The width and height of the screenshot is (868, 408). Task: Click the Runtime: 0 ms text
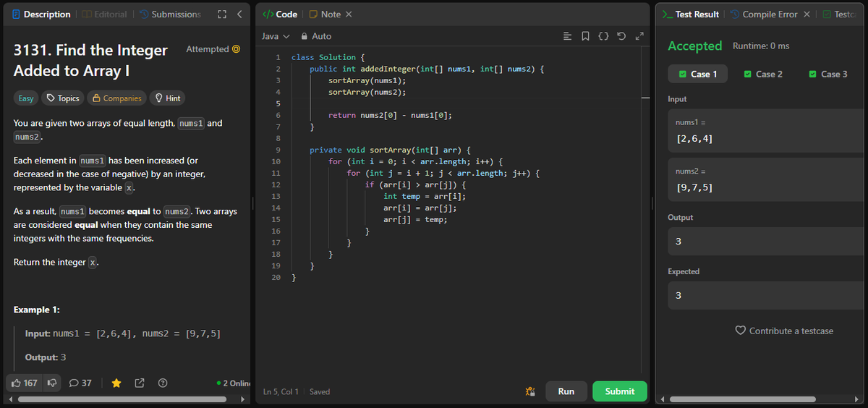pos(761,46)
